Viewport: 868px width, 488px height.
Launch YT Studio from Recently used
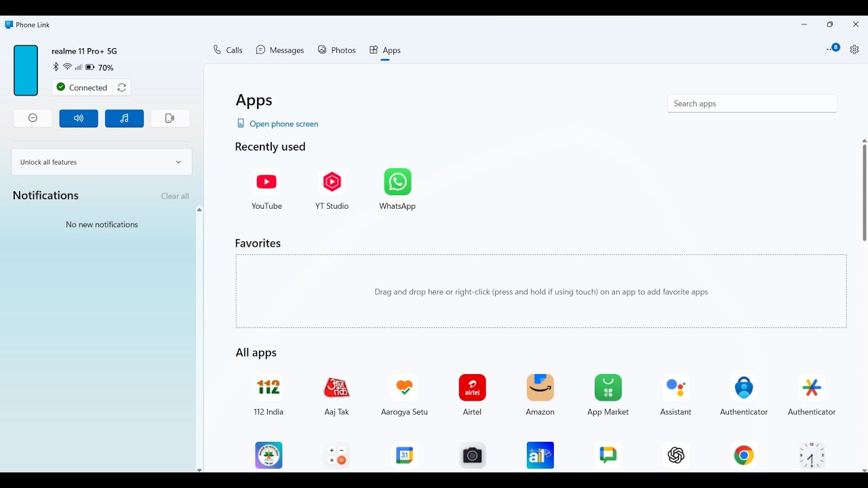click(x=332, y=189)
